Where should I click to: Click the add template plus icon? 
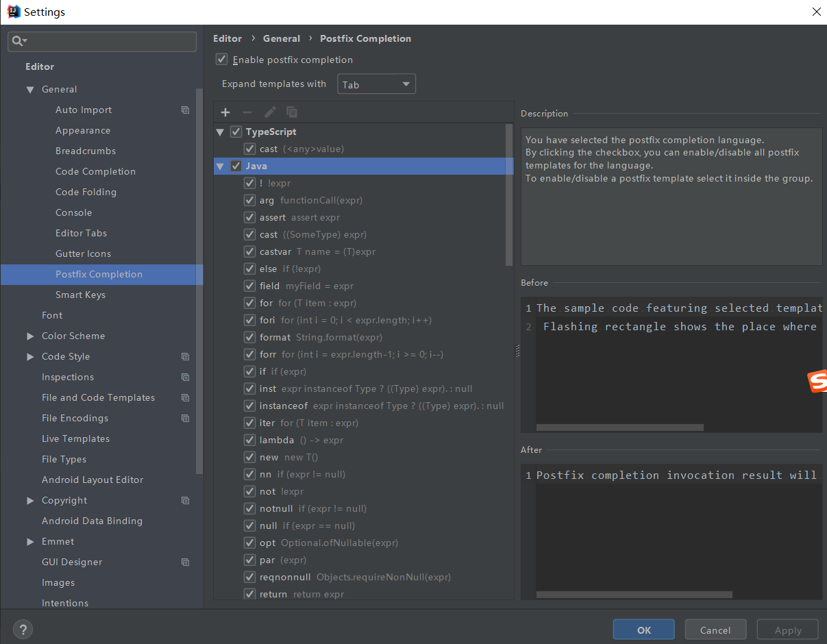[x=225, y=112]
